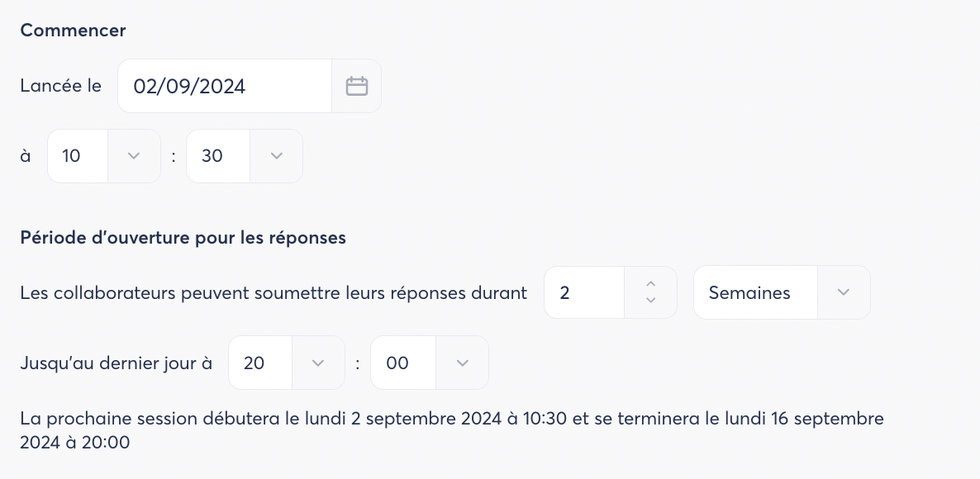Click the chevron beside Semaines
980x479 pixels.
[x=843, y=292]
